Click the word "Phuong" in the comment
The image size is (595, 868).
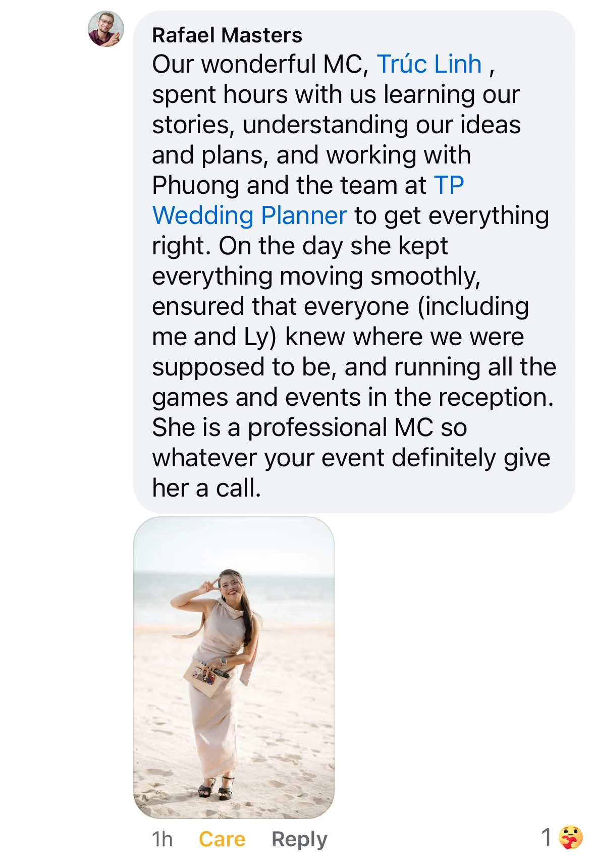click(196, 185)
